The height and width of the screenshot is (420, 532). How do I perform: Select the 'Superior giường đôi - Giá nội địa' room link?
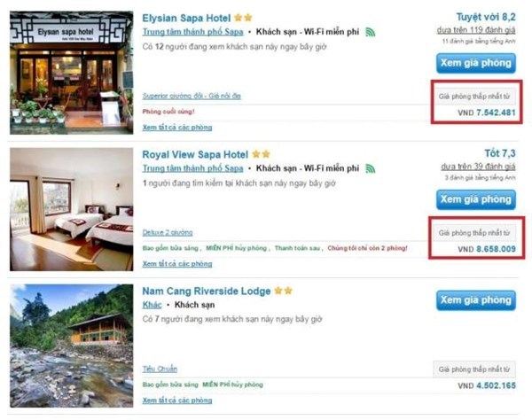pyautogui.click(x=192, y=95)
